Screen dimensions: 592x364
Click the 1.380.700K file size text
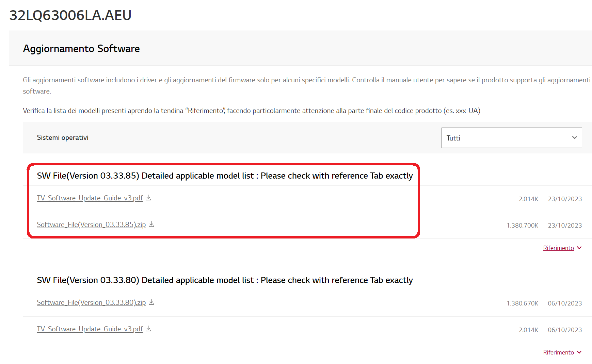522,225
